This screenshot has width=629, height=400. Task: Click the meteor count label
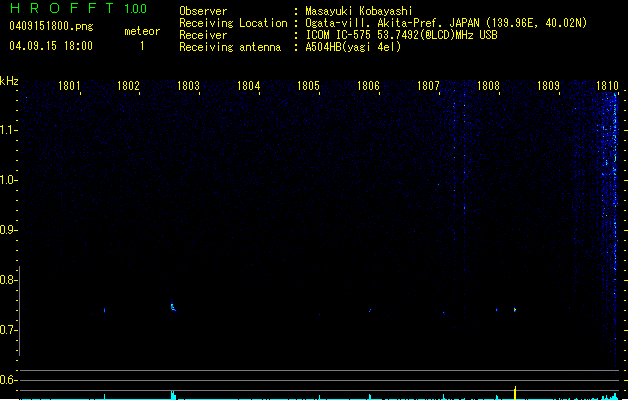pos(142,31)
